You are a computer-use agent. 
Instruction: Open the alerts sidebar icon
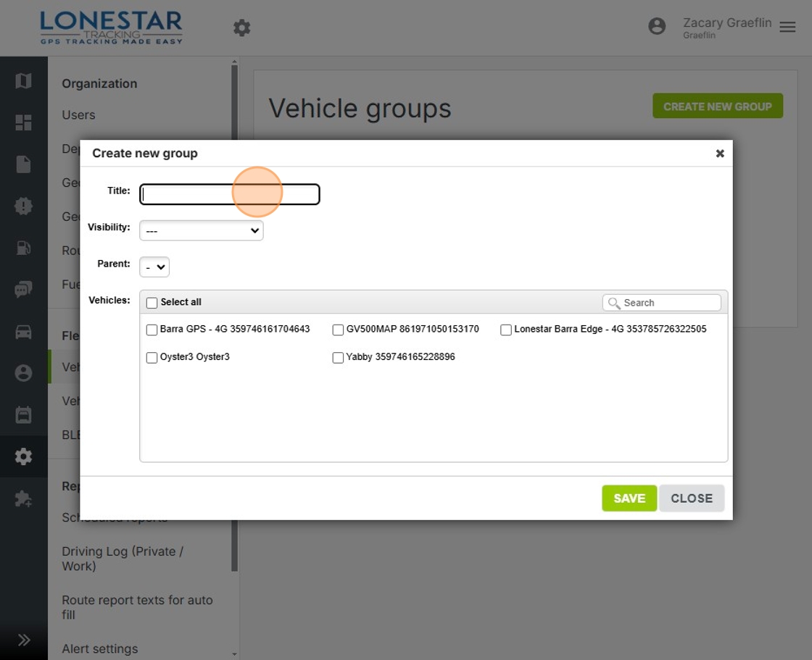(x=23, y=206)
